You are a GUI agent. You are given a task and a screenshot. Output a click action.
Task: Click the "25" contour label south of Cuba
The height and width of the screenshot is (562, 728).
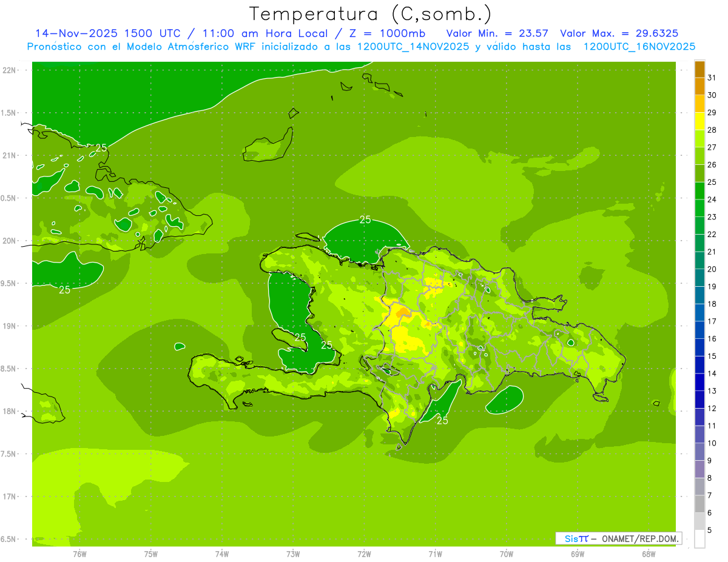click(x=64, y=290)
